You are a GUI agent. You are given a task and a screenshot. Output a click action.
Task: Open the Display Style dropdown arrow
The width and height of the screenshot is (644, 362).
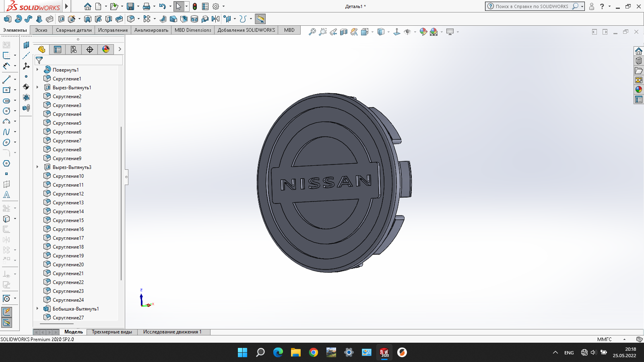click(x=388, y=32)
